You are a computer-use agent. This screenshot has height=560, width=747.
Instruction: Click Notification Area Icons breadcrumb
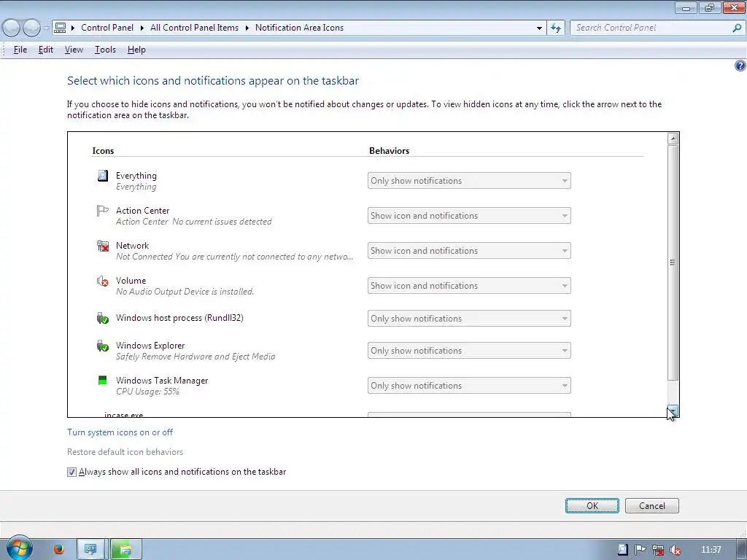[299, 28]
